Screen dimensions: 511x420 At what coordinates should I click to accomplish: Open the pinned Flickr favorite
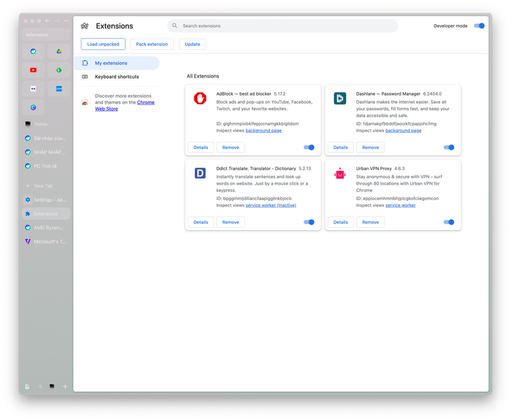click(x=34, y=88)
